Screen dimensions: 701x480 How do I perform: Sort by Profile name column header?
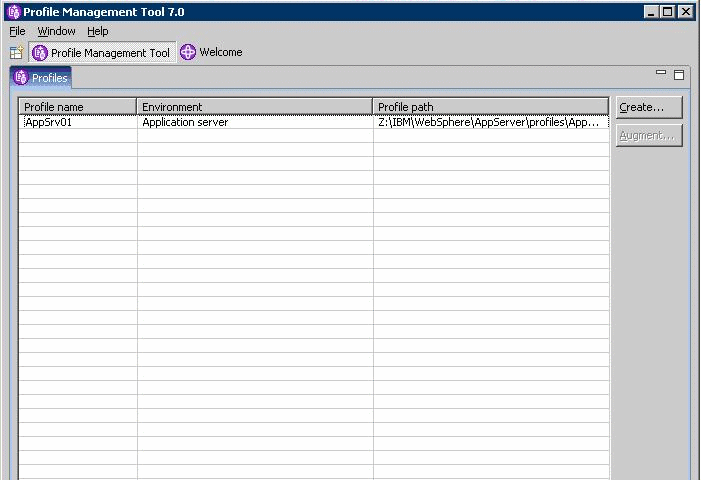(78, 107)
